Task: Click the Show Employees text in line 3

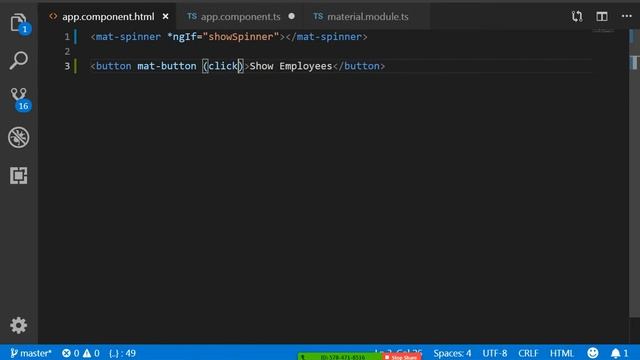Action: (291, 66)
